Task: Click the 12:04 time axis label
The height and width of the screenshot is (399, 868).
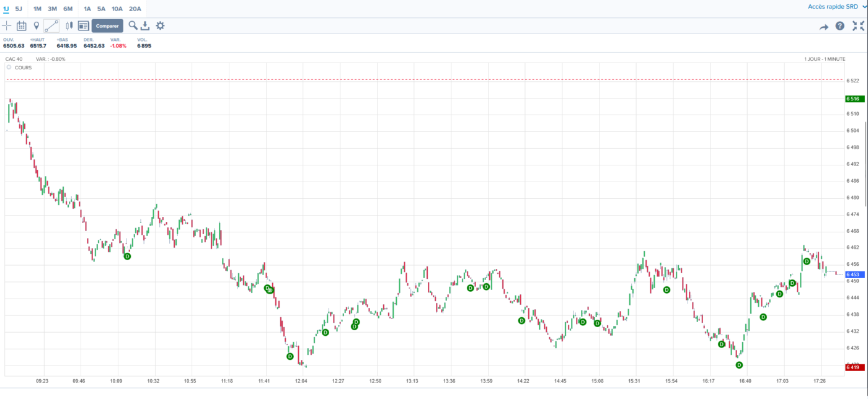Action: pos(301,381)
